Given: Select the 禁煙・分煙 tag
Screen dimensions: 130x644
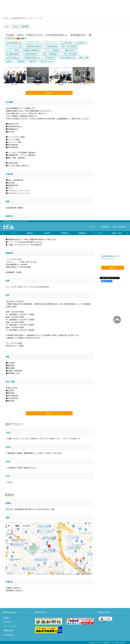Looking at the screenshot, I should pyautogui.click(x=84, y=57).
